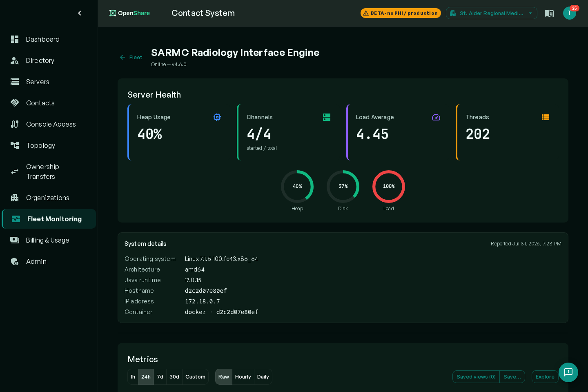
Task: Click the Disk 37% gauge ring
Action: (x=343, y=187)
